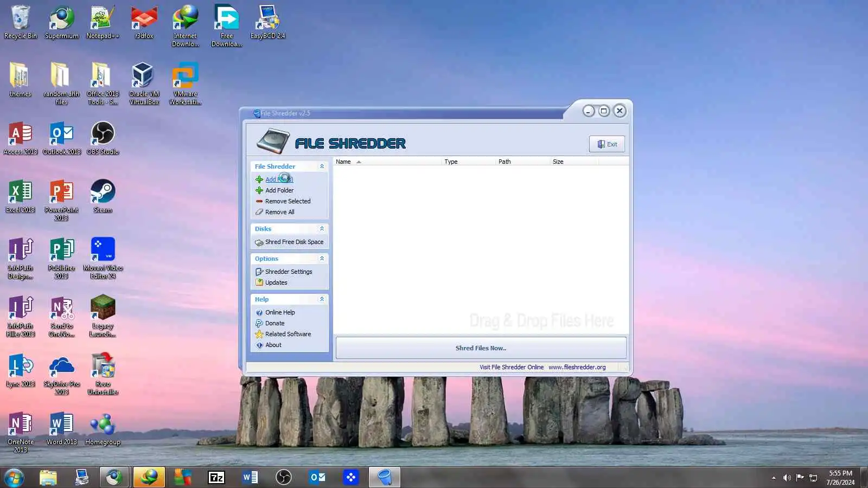Open the About entry
Viewport: 868px width, 488px height.
pyautogui.click(x=273, y=345)
